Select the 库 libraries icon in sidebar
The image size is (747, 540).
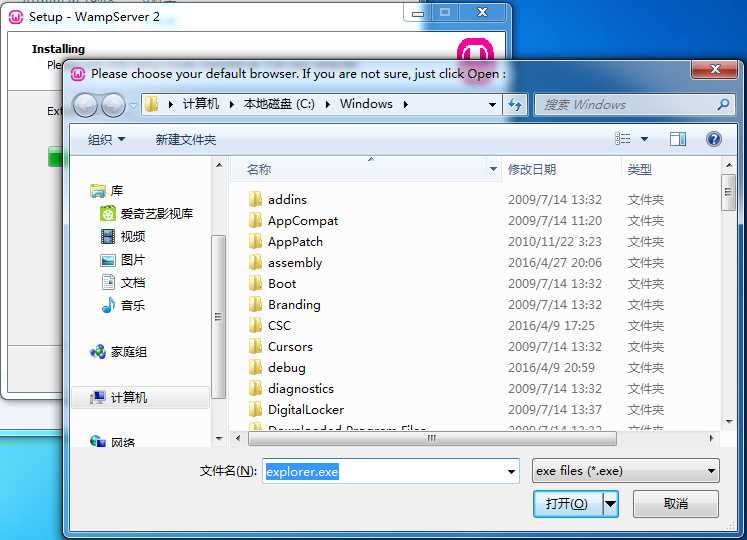point(98,191)
